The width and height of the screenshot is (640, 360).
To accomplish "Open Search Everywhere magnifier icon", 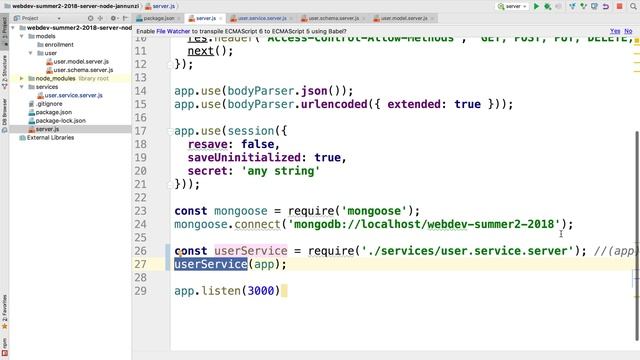I will tap(633, 6).
